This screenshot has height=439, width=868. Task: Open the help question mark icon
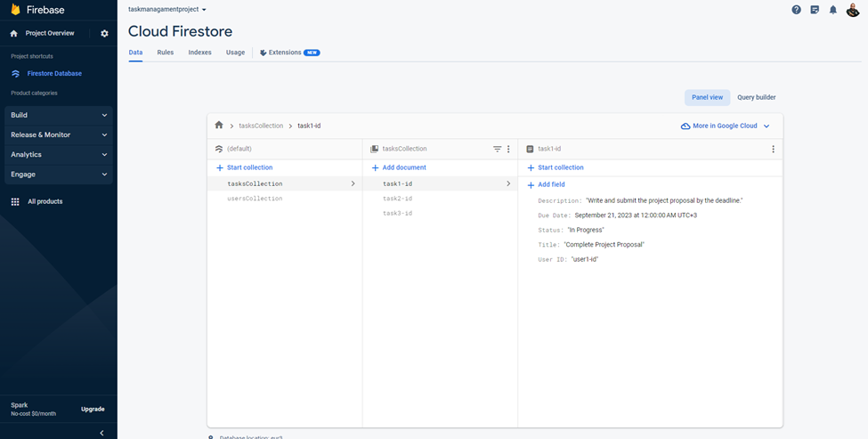click(796, 10)
